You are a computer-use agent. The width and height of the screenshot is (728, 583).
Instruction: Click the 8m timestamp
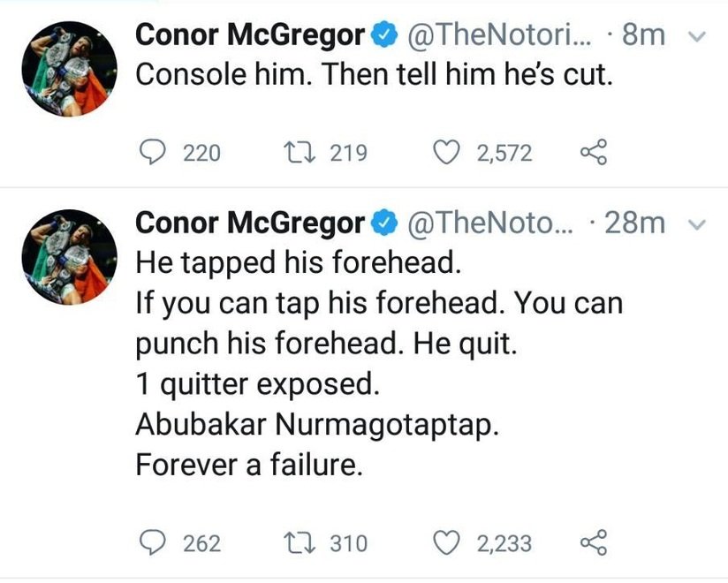[643, 36]
